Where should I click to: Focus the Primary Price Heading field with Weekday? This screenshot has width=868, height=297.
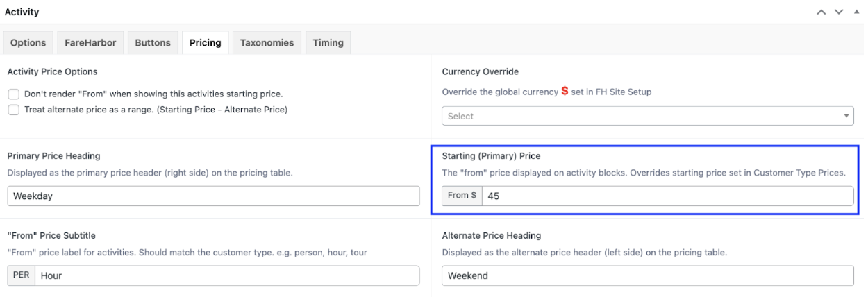click(213, 196)
